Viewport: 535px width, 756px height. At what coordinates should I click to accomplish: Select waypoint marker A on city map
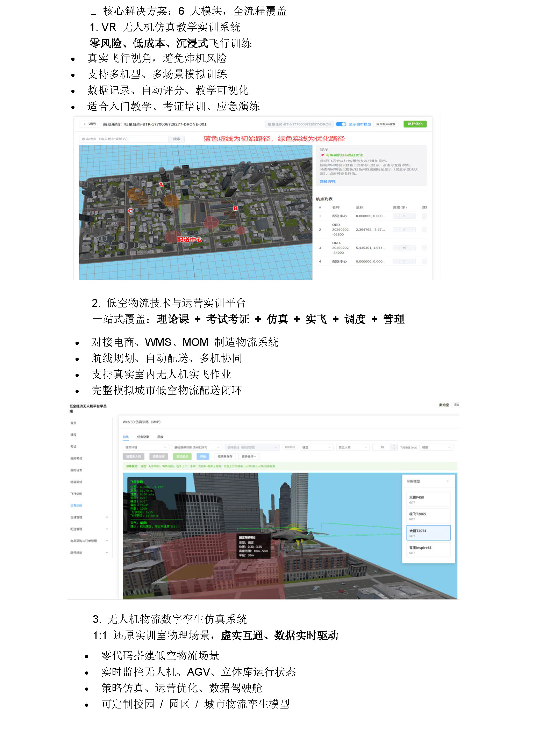pos(161,184)
